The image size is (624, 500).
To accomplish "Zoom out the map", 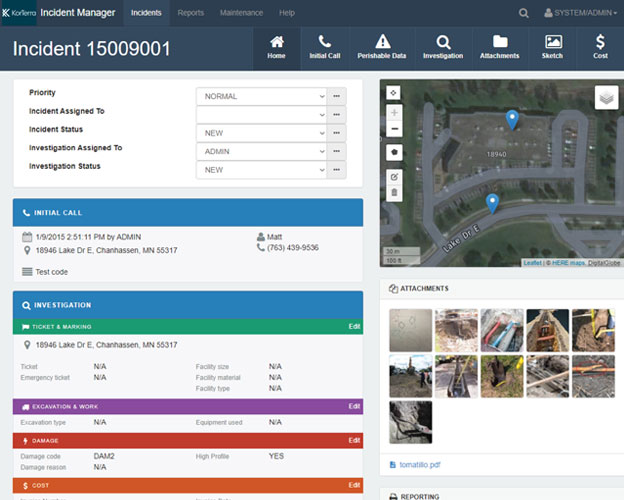I will 394,129.
